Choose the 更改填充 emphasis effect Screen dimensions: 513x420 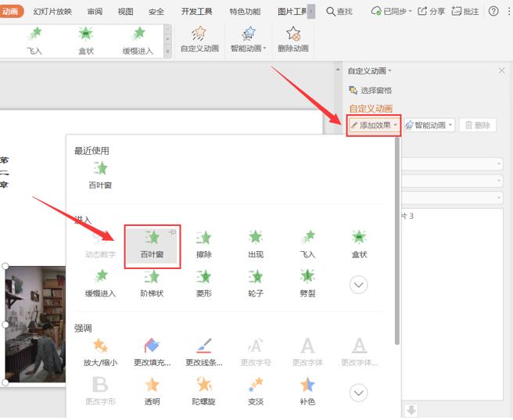(152, 353)
